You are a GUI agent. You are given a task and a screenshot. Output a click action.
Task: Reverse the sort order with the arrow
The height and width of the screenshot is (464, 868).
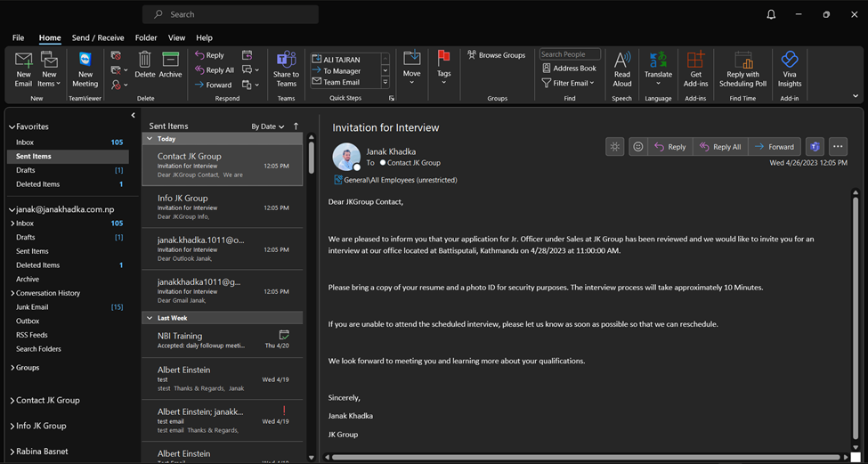[x=296, y=126]
